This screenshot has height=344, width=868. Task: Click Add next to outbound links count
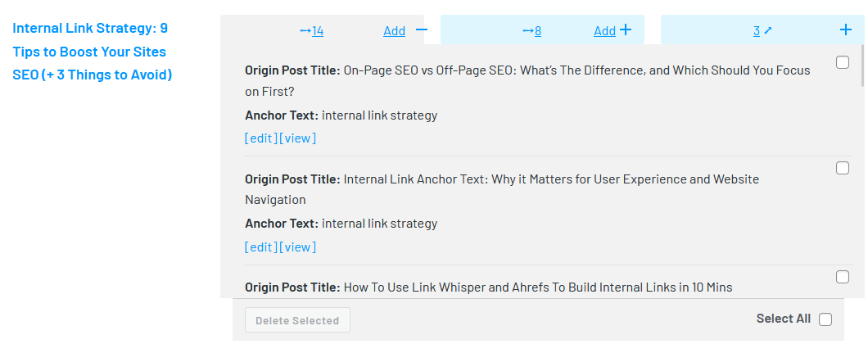604,31
